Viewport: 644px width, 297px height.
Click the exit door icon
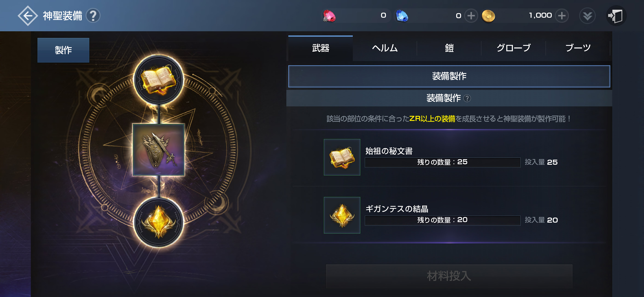pyautogui.click(x=616, y=16)
